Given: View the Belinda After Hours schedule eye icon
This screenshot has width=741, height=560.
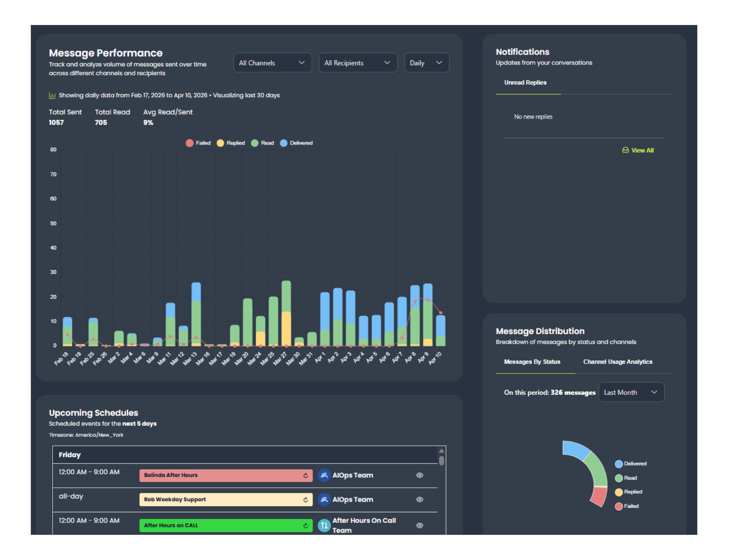Looking at the screenshot, I should (x=419, y=475).
